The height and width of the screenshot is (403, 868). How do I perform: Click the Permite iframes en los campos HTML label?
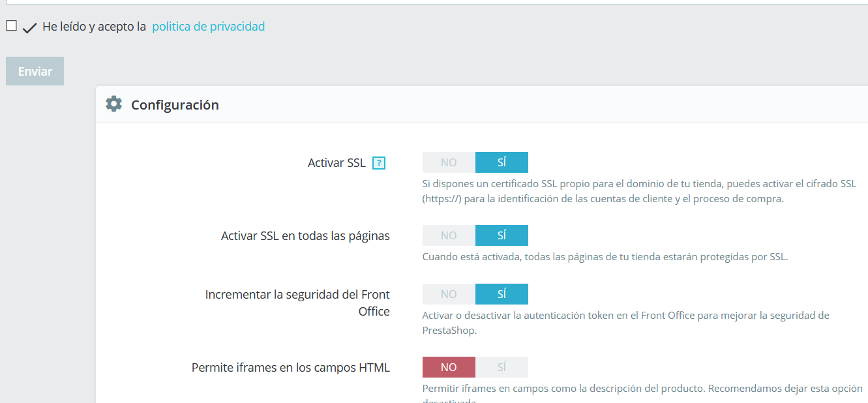[291, 368]
